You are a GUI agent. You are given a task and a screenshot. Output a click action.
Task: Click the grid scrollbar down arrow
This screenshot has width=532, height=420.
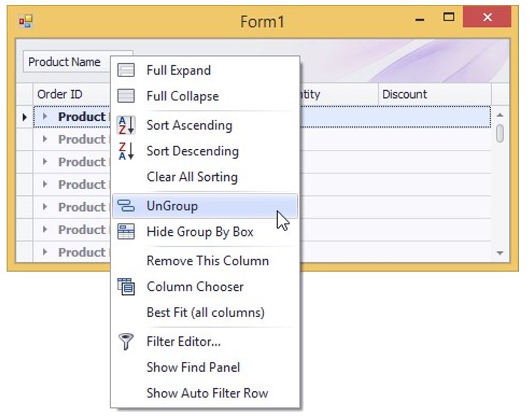point(500,253)
